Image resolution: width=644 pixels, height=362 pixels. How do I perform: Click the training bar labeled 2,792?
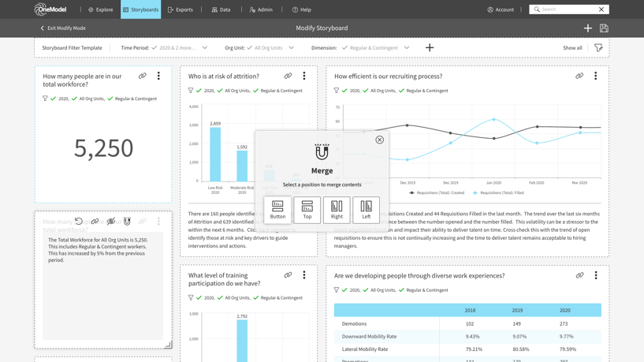[x=242, y=341]
